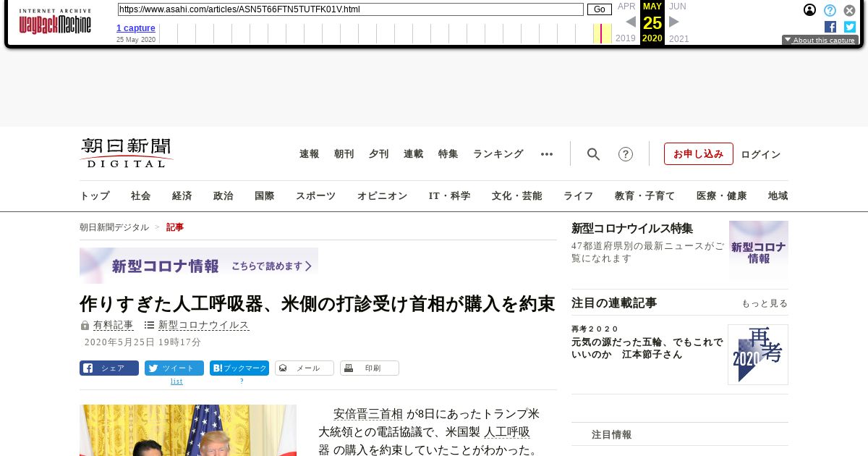Click the 再考2020 series thumbnail
This screenshot has width=868, height=456.
(x=758, y=355)
